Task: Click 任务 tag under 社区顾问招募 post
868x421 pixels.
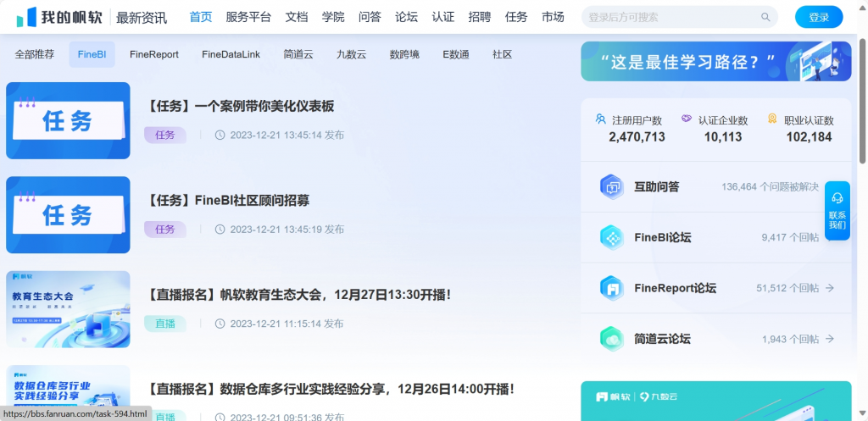Action: point(165,229)
